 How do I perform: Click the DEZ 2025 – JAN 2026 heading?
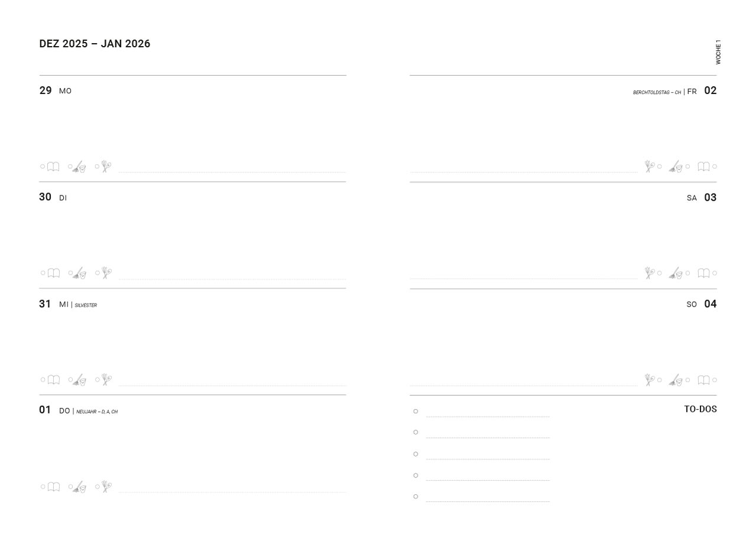point(94,44)
